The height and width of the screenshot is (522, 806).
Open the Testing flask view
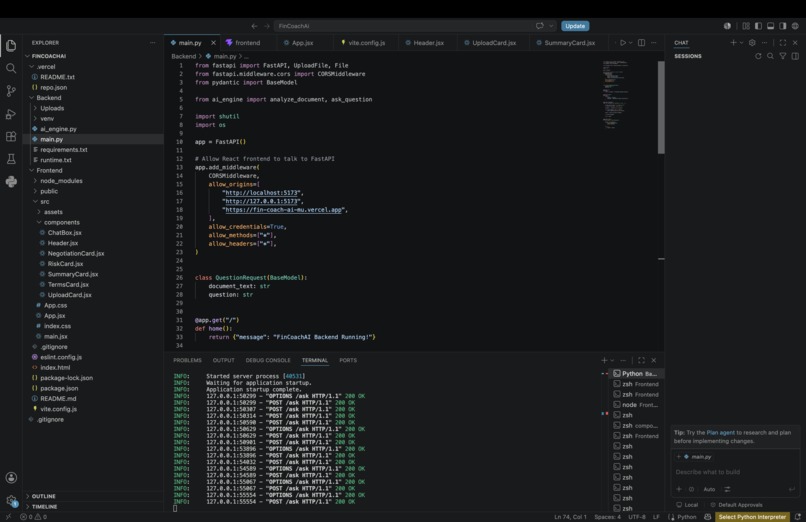pos(11,159)
